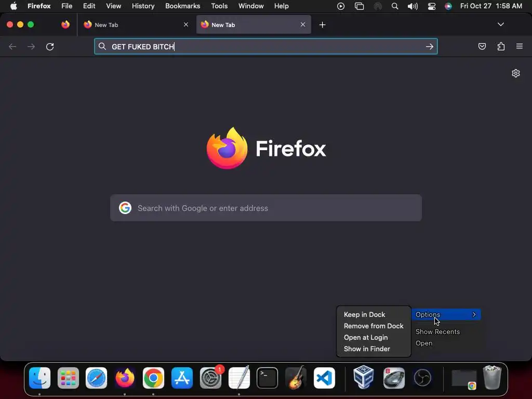532x399 pixels.
Task: Click minimized Chrome window thumbnail in Dock
Action: [464, 378]
